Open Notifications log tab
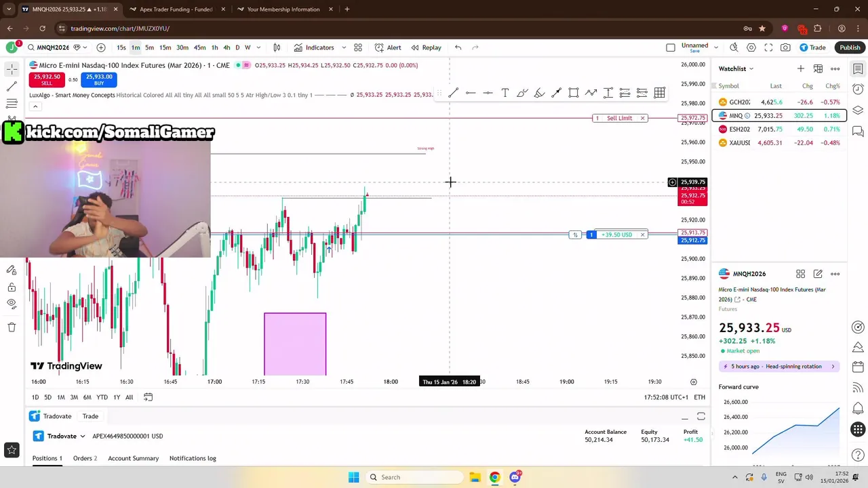 click(x=193, y=458)
